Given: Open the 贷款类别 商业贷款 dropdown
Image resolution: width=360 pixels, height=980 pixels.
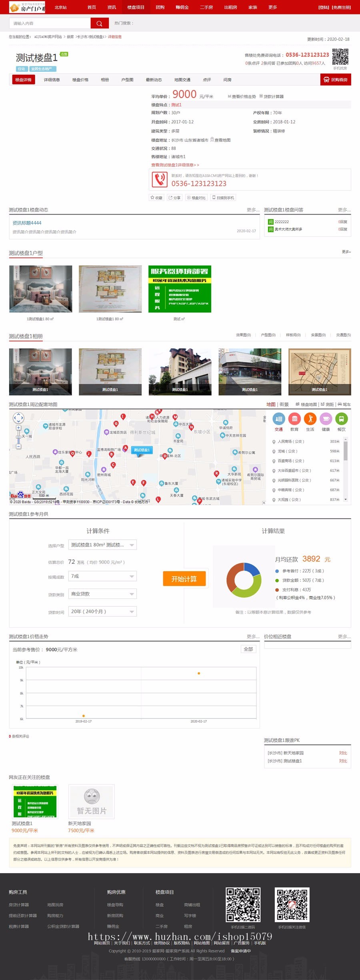Looking at the screenshot, I should pyautogui.click(x=102, y=594).
